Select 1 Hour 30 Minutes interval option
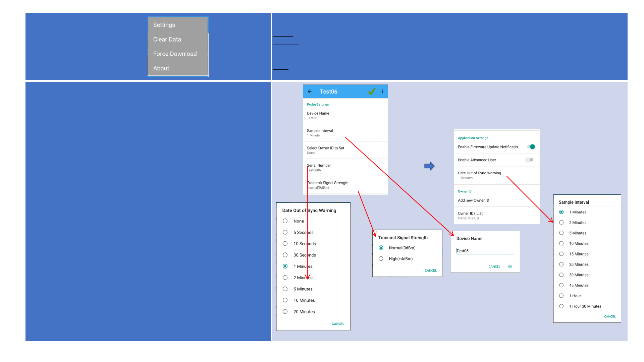Image resolution: width=644 pixels, height=362 pixels. pos(561,306)
